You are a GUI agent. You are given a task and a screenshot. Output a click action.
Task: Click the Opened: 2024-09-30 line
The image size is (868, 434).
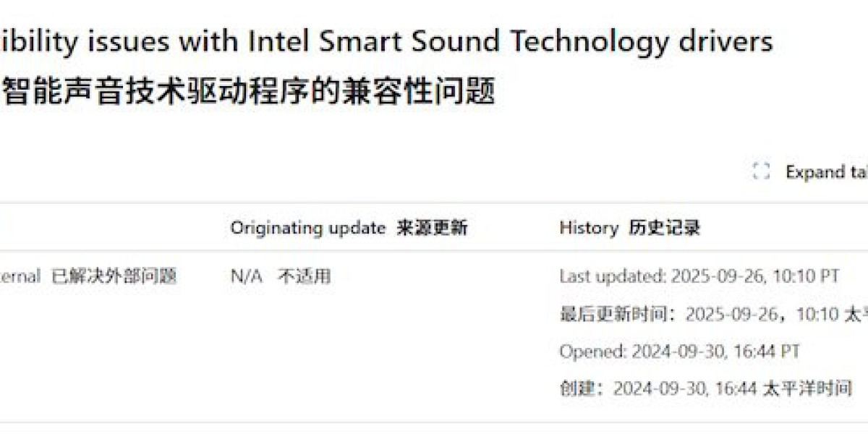[679, 352]
